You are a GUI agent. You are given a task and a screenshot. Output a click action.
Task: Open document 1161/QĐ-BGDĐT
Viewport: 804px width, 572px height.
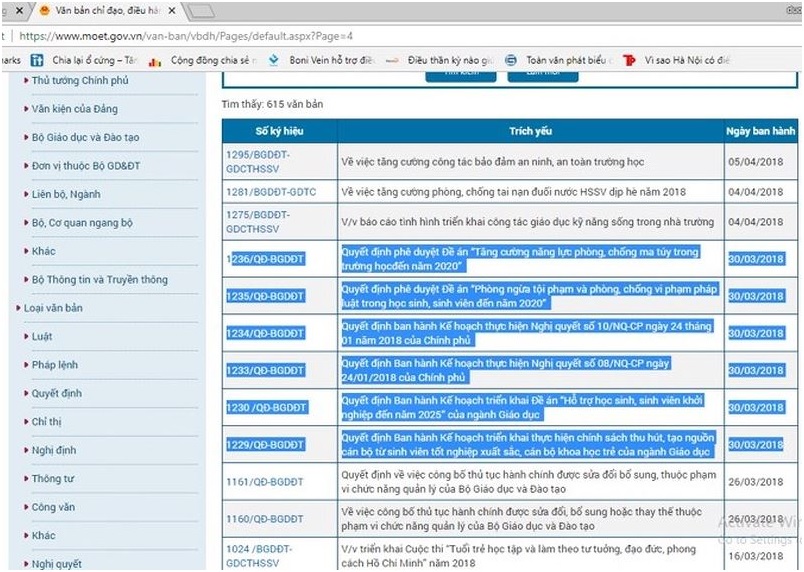tap(265, 482)
